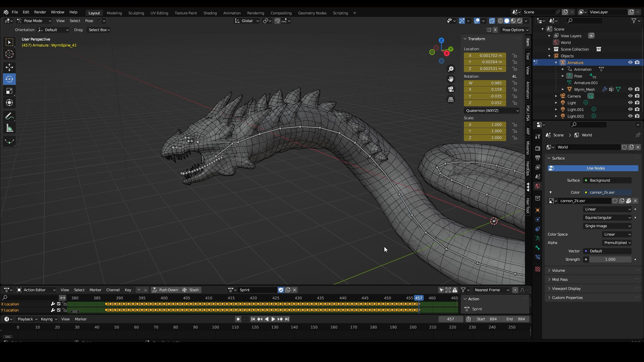Open the Render menu
Viewport: 644px width, 362px height.
(x=40, y=12)
